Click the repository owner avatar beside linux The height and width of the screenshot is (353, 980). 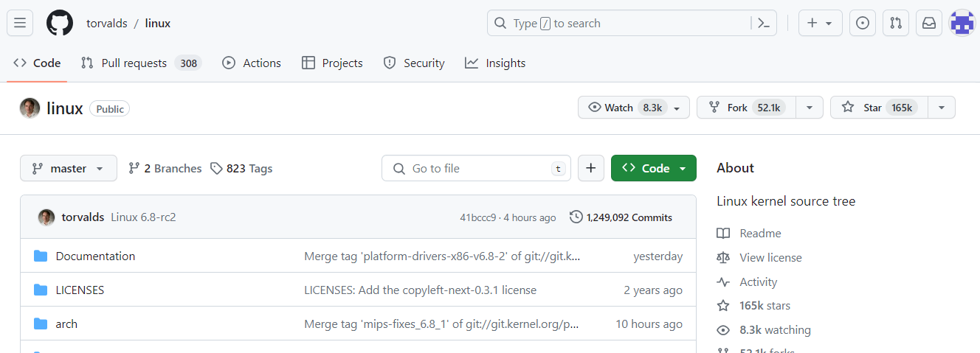point(30,108)
